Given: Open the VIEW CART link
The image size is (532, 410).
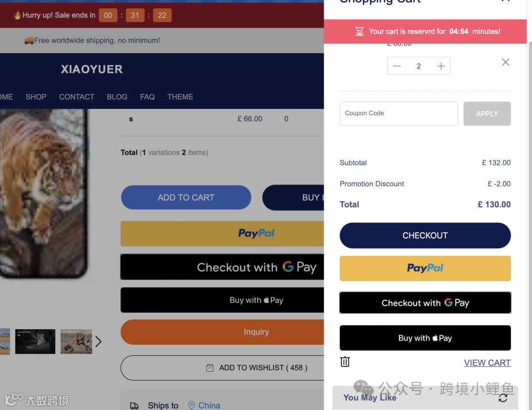Looking at the screenshot, I should [487, 363].
